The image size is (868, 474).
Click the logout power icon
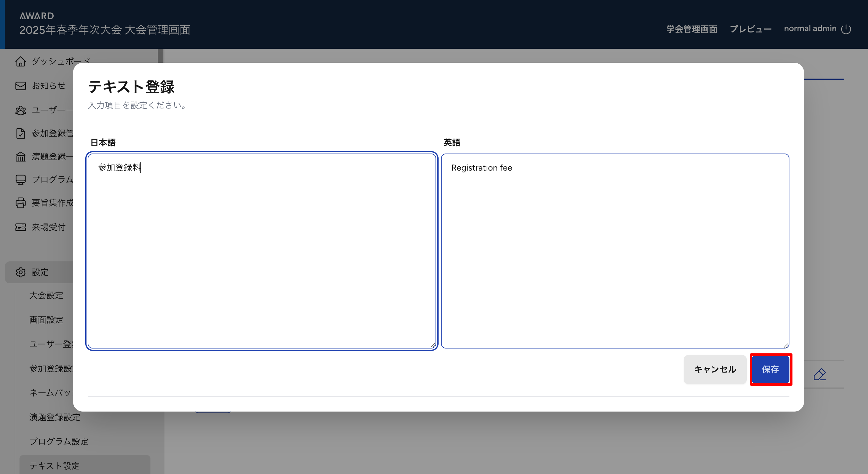pos(846,29)
